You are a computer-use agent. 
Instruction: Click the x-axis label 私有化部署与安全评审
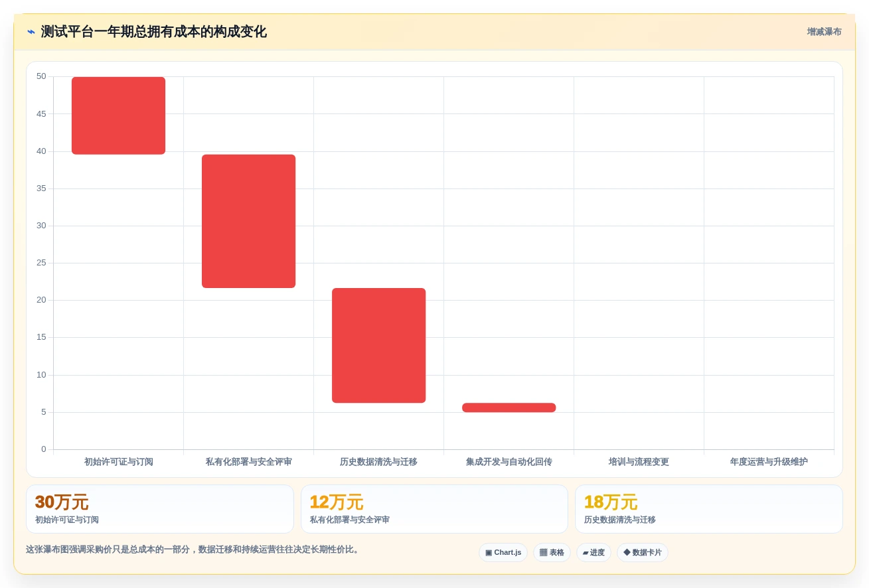[x=248, y=462]
